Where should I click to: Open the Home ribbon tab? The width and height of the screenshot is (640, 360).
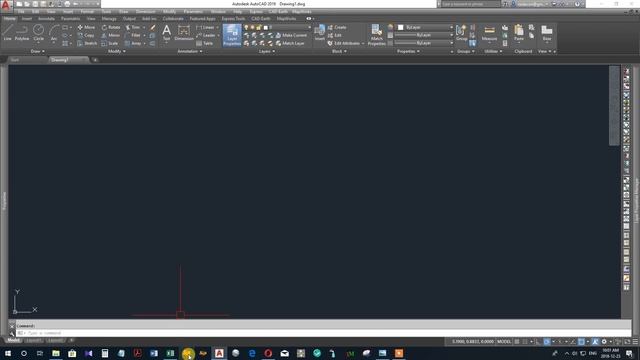tap(9, 19)
